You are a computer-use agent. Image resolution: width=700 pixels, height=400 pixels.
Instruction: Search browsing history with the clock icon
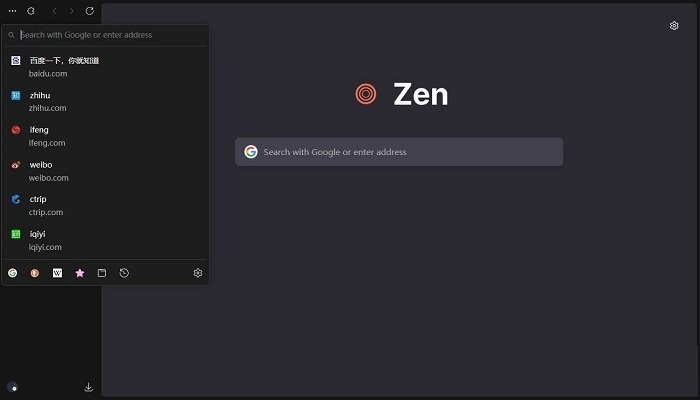[124, 273]
